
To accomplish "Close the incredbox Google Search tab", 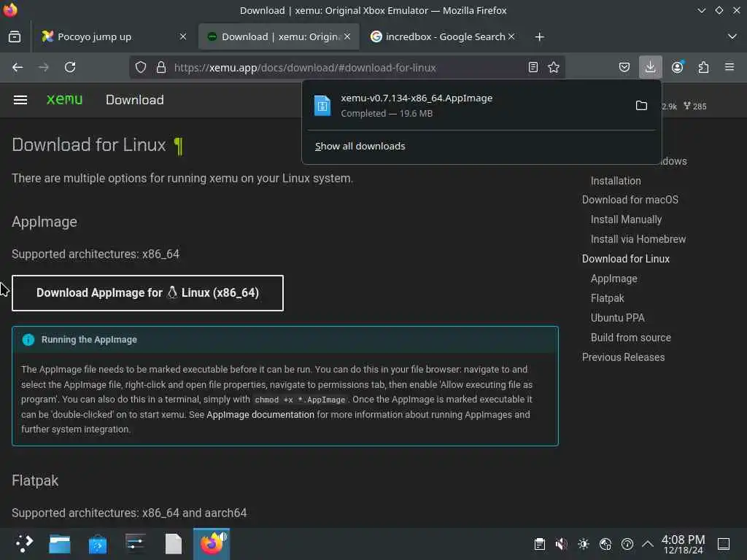I will click(x=511, y=36).
